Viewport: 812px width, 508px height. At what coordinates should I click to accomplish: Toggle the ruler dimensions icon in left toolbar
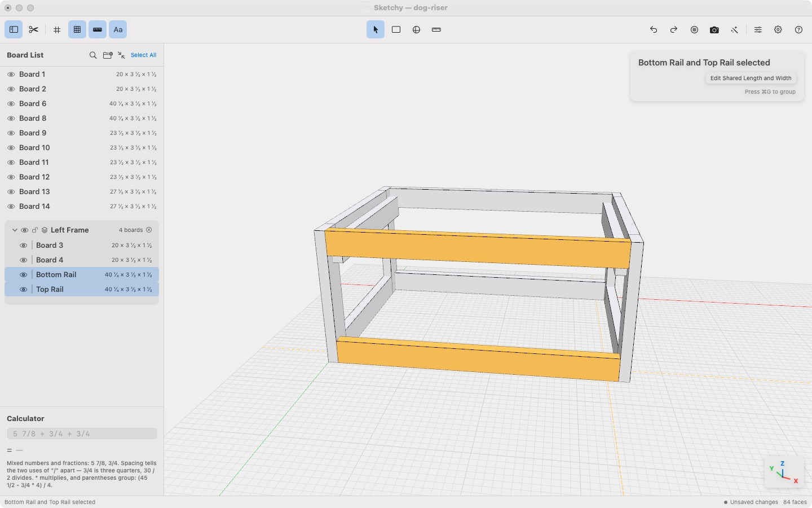[98, 29]
